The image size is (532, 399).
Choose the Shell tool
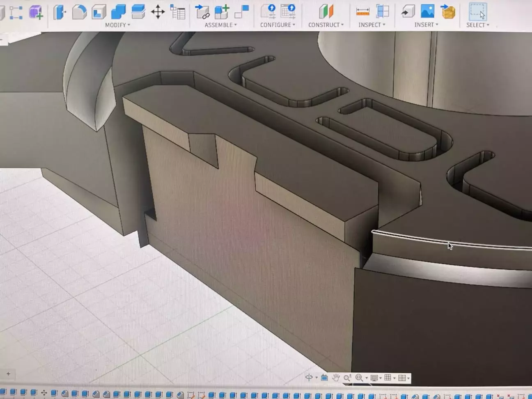(x=99, y=12)
